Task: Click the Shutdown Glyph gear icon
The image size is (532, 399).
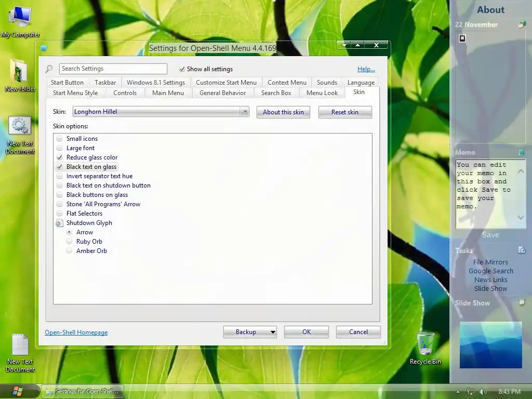Action: 59,223
